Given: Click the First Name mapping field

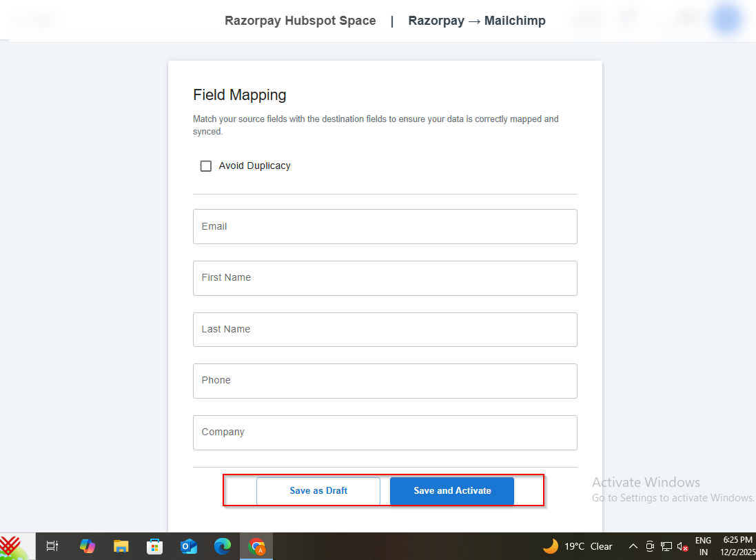Looking at the screenshot, I should click(x=385, y=278).
